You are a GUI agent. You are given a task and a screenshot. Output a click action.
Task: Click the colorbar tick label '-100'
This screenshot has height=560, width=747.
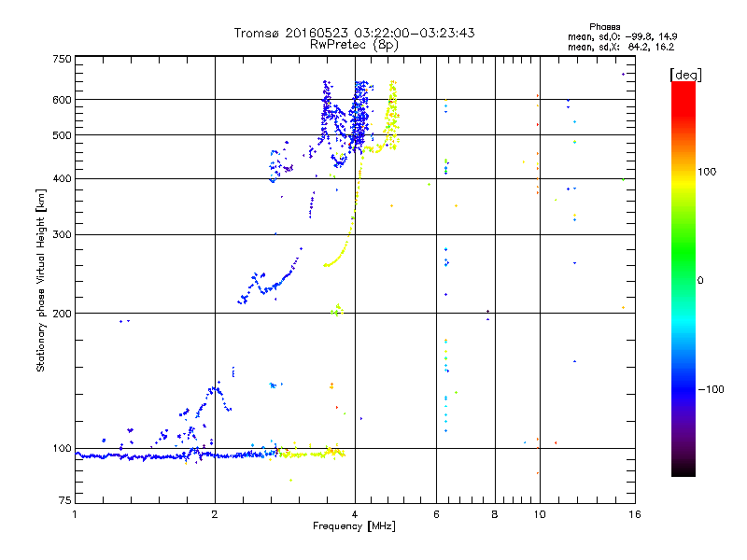pos(711,389)
